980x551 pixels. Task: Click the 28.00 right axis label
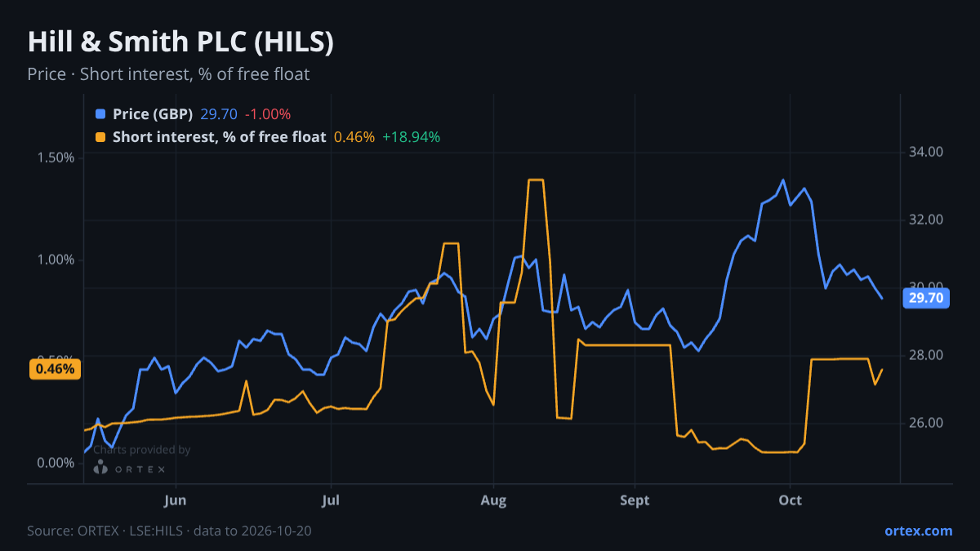pyautogui.click(x=925, y=355)
